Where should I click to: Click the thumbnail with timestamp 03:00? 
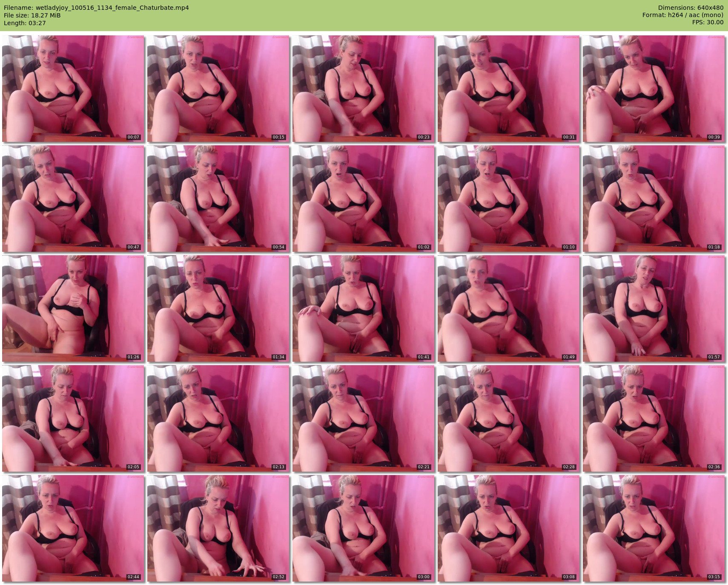coord(364,528)
